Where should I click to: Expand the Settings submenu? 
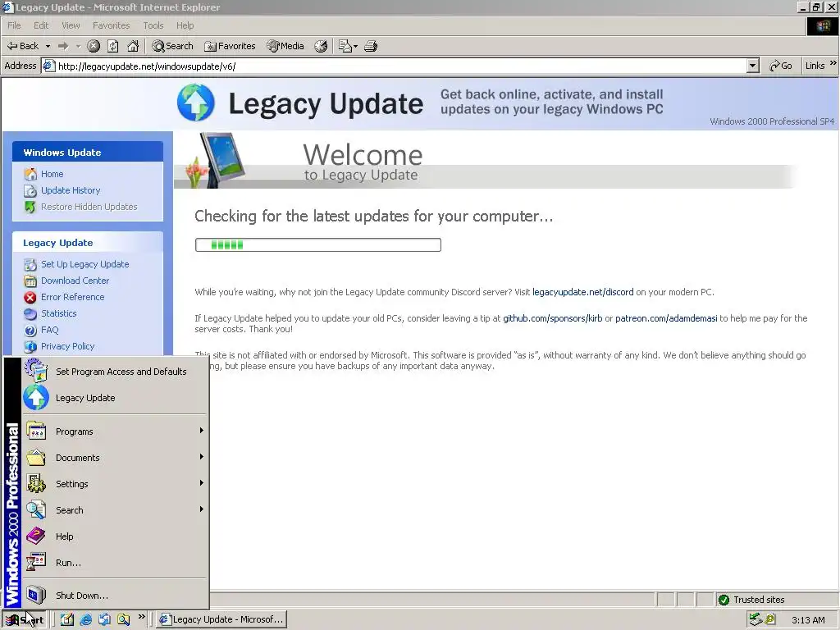[x=115, y=484]
